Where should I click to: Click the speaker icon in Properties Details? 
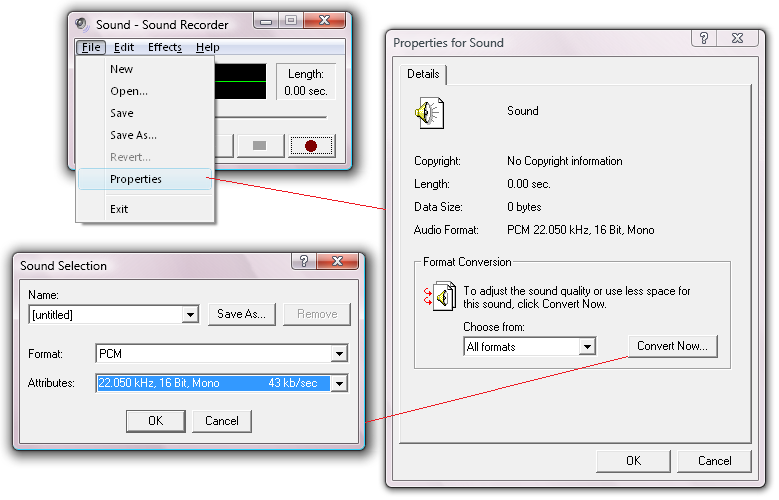coord(429,115)
